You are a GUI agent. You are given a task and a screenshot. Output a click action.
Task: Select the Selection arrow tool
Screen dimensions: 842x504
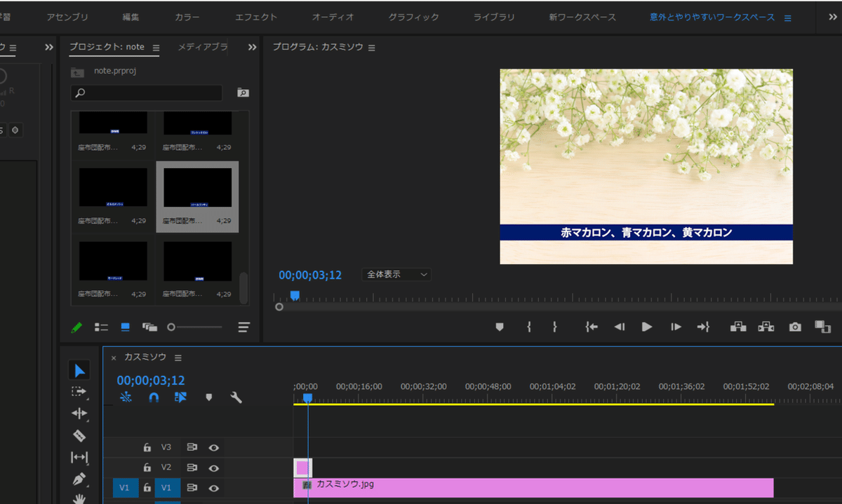[x=79, y=370]
